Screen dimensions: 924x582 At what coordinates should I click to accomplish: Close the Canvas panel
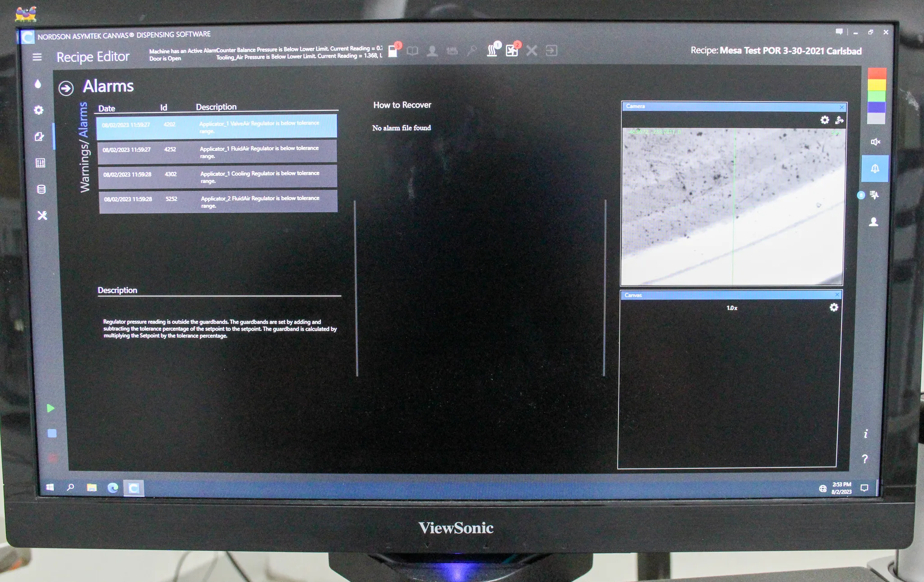point(837,295)
